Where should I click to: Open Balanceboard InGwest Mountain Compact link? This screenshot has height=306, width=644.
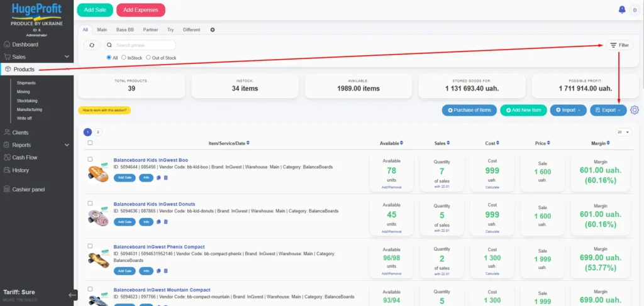tap(162, 290)
